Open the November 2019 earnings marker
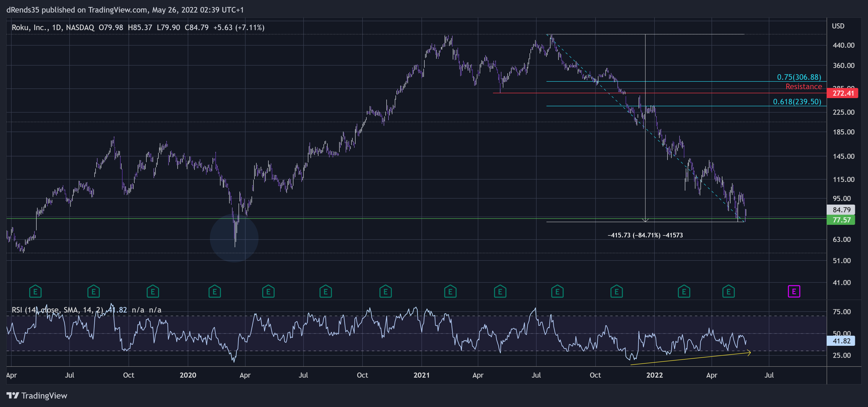 pos(153,291)
